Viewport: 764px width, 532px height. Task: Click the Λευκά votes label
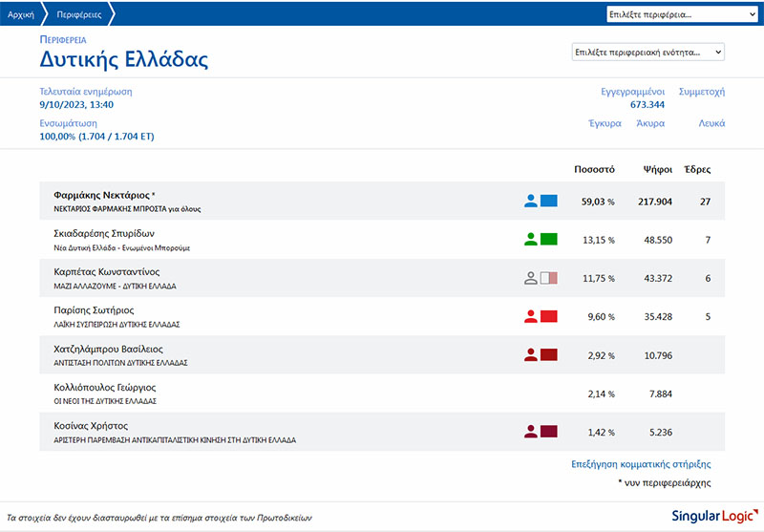[711, 123]
